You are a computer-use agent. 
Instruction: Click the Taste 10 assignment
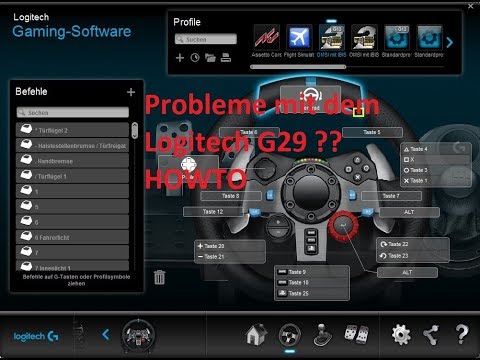tap(312, 283)
